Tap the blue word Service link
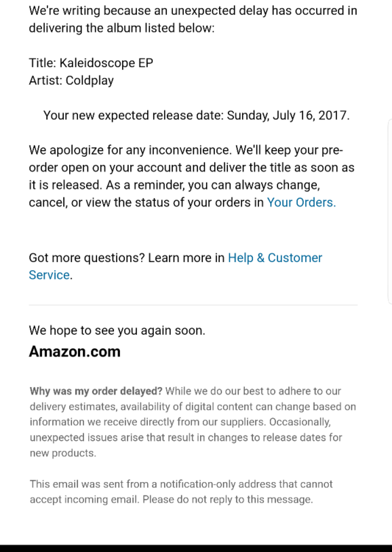 49,275
